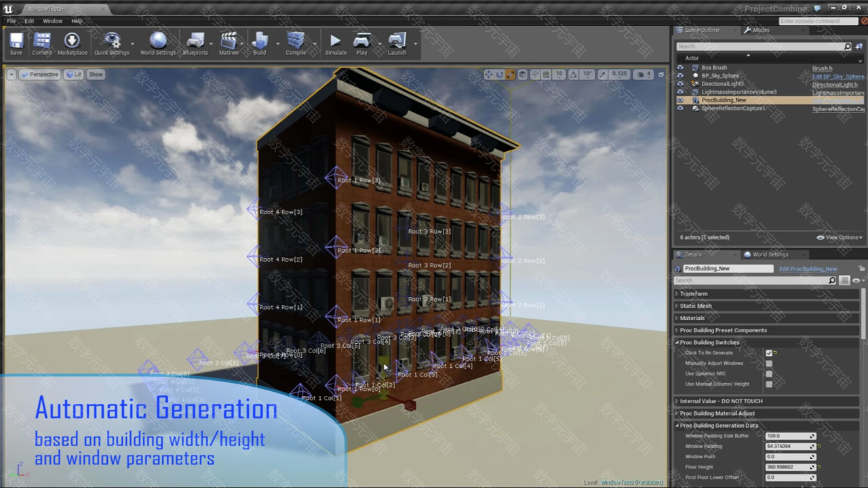Open World Settings globe icon
This screenshot has height=488, width=868.
(x=157, y=43)
